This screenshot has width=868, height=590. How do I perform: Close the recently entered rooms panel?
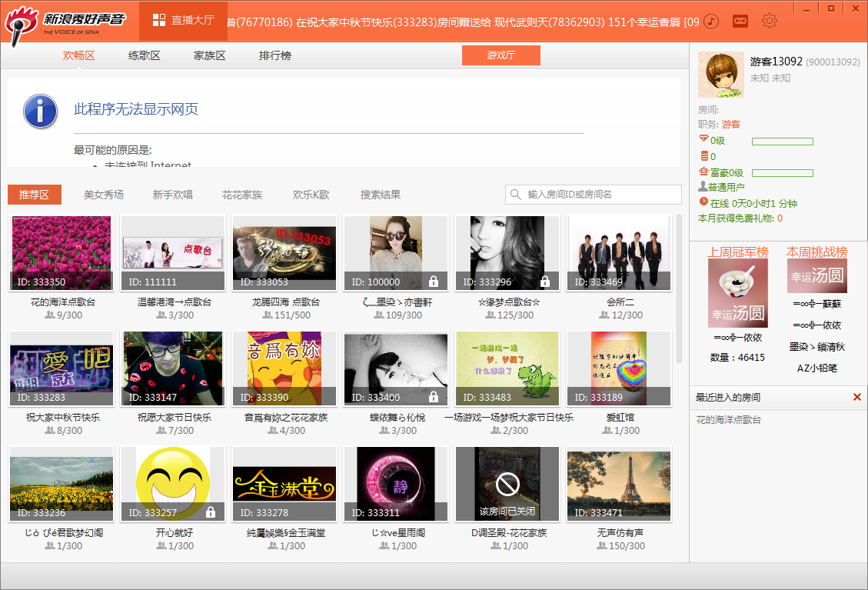[x=857, y=397]
